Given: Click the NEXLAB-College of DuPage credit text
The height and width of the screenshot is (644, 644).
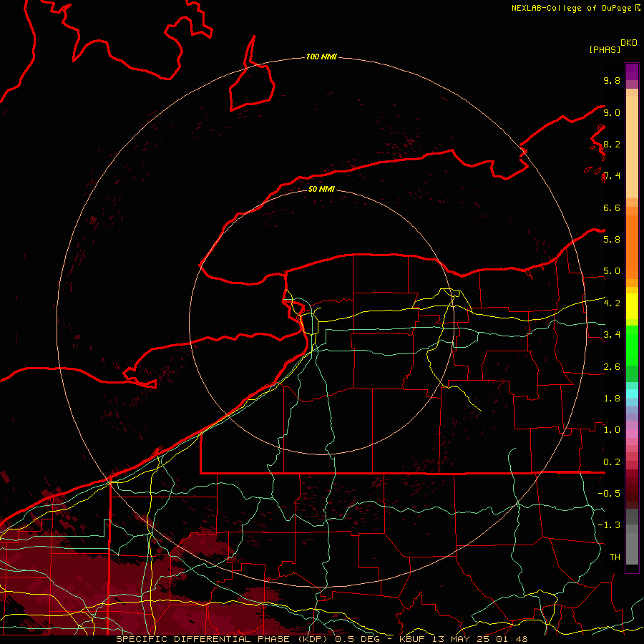Looking at the screenshot, I should click(572, 8).
